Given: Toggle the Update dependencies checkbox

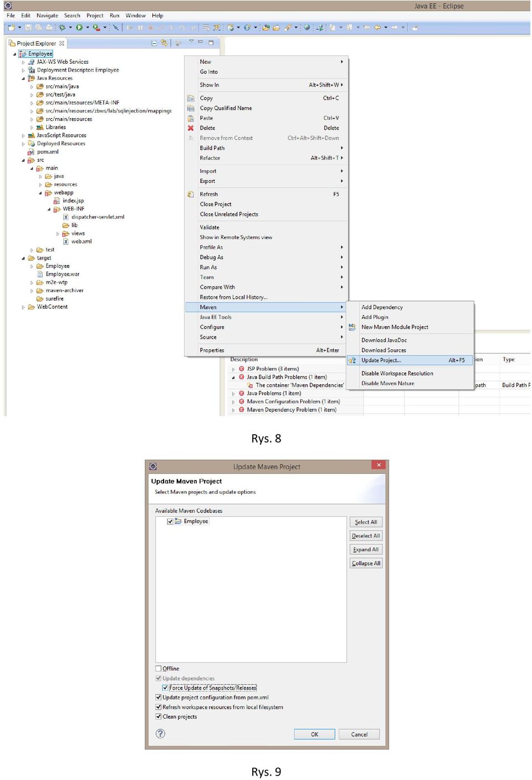Looking at the screenshot, I should (x=158, y=679).
